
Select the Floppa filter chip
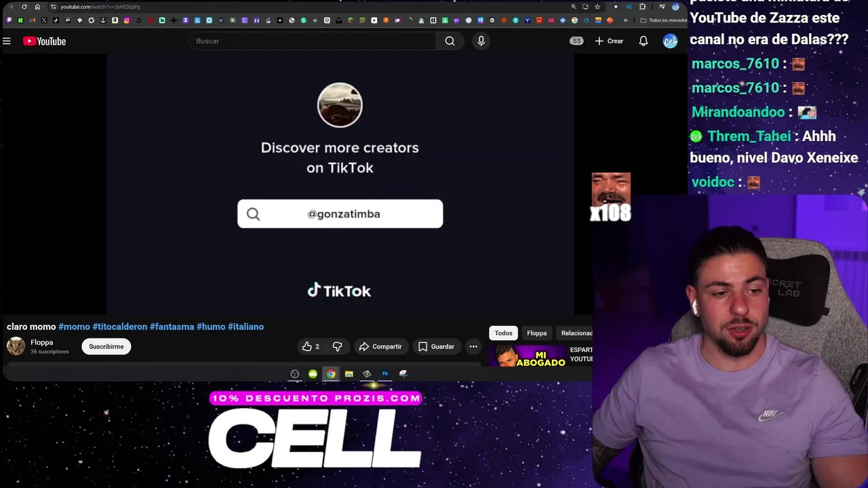536,333
